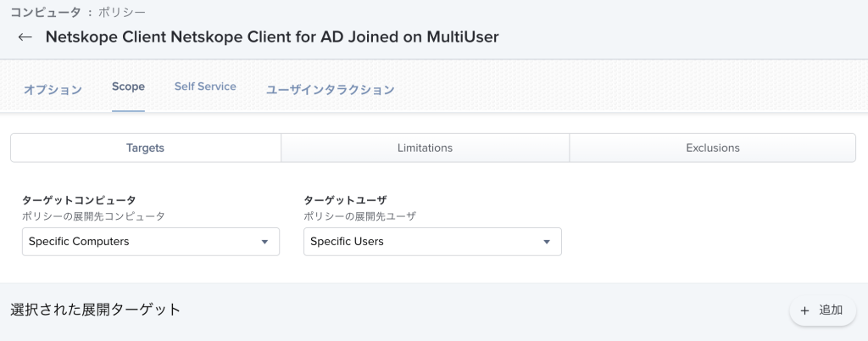Open the Self Service tab
This screenshot has height=341, width=868.
(205, 87)
